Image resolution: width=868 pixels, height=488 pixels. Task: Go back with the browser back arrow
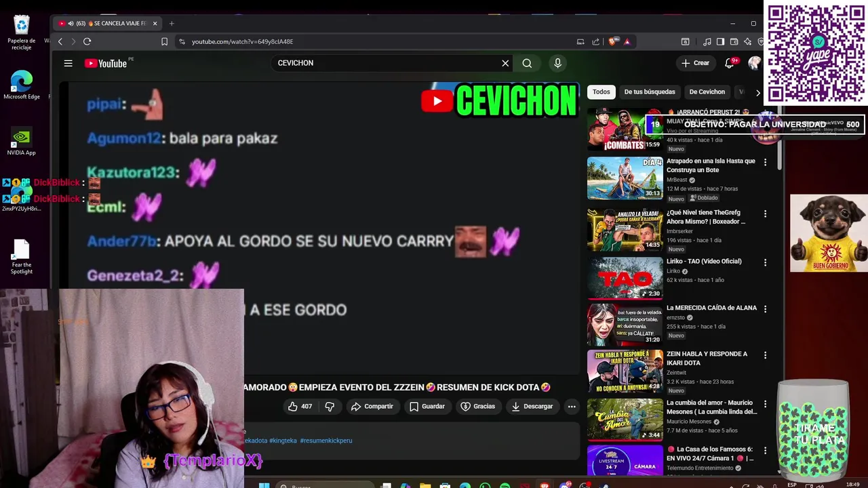click(60, 41)
